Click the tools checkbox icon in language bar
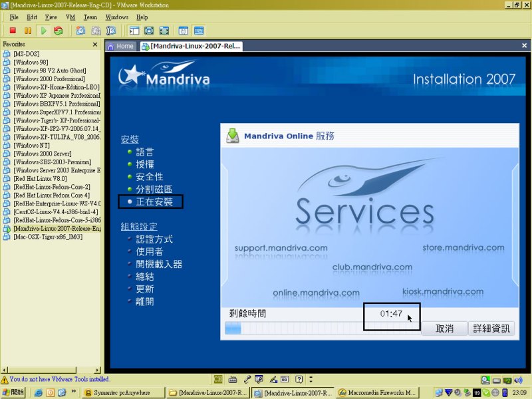The height and width of the screenshot is (399, 532). (259, 379)
